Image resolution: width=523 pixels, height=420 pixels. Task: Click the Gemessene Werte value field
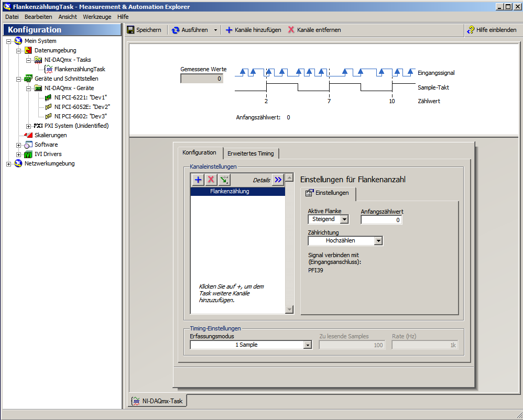[x=202, y=79]
